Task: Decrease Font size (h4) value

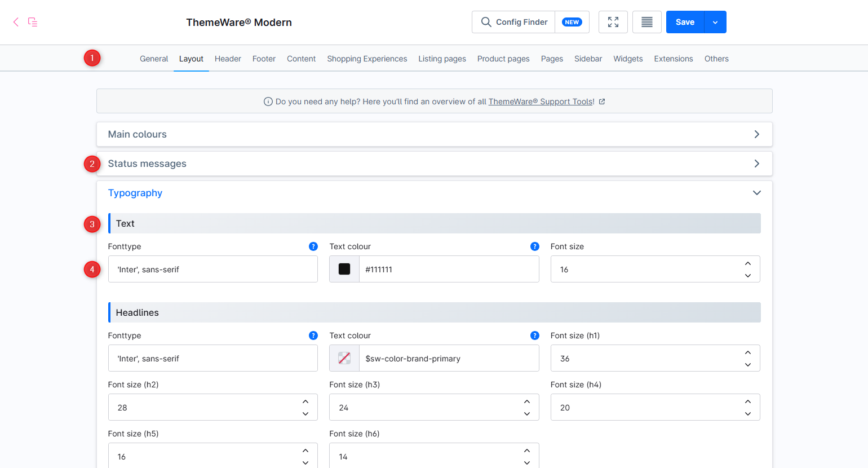Action: coord(748,414)
